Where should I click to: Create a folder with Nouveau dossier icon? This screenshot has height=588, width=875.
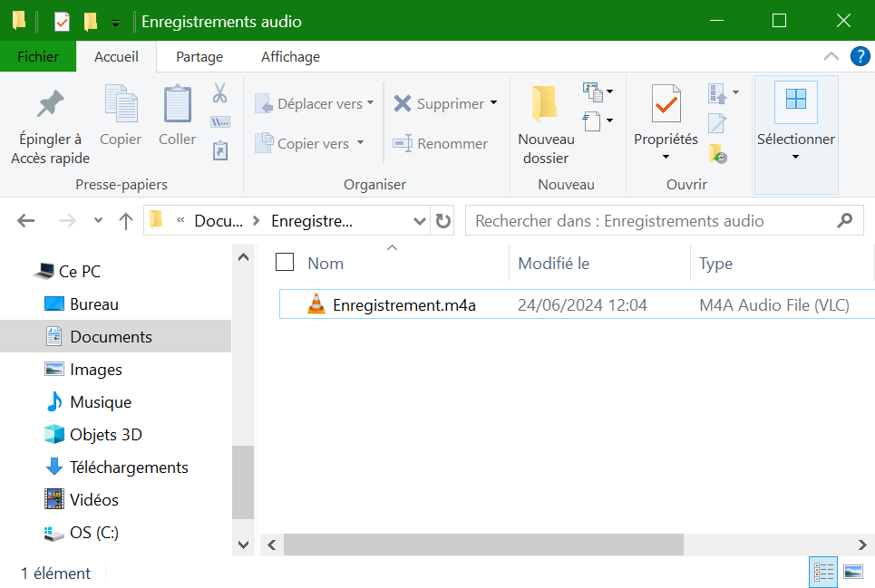coord(545,104)
